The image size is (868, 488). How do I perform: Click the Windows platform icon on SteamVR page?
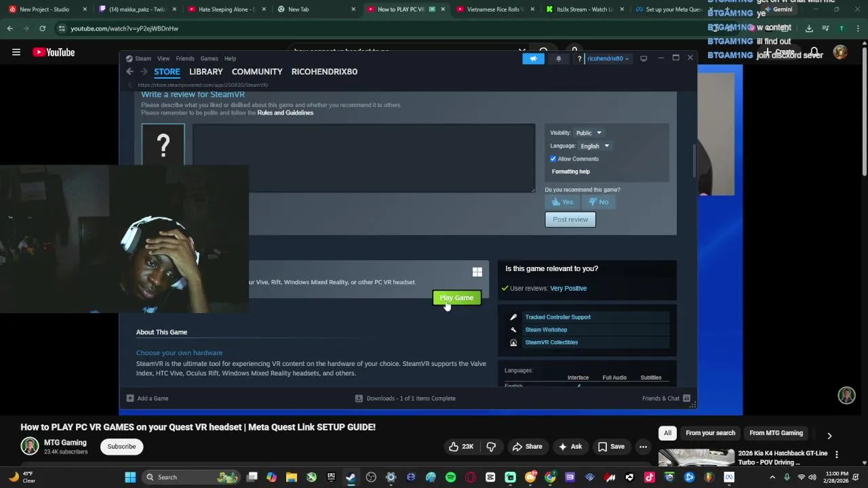coord(477,272)
